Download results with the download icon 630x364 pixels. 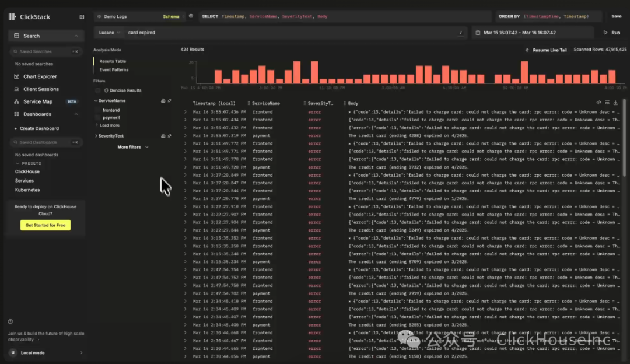(615, 103)
